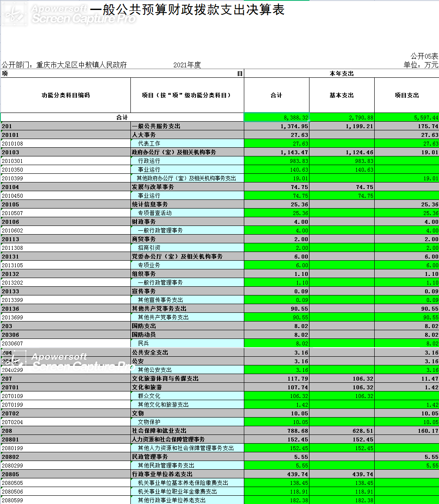Select the 项目（按“项”级功能分类科目） header

point(187,95)
